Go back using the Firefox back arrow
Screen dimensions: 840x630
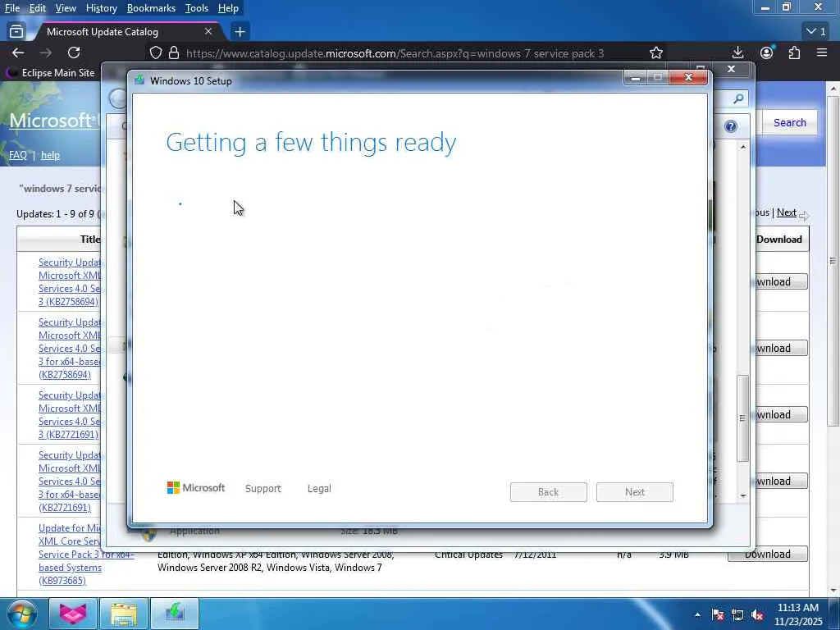tap(18, 52)
